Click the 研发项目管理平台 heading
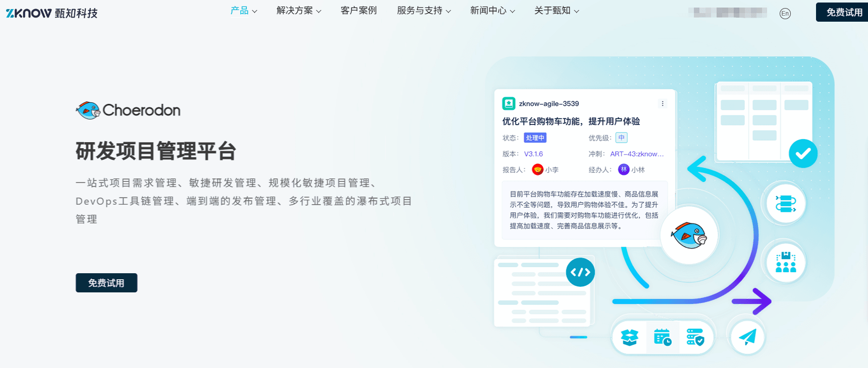The height and width of the screenshot is (368, 868). pyautogui.click(x=156, y=151)
